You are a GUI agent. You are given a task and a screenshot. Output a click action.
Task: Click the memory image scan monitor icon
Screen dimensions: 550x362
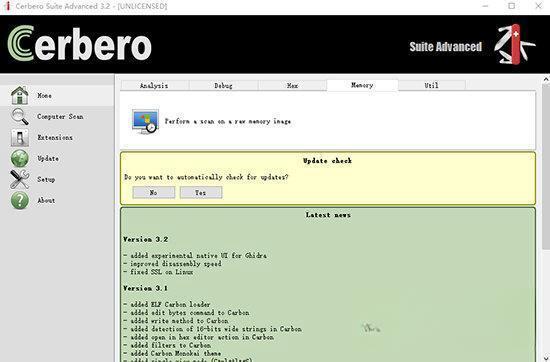(145, 121)
